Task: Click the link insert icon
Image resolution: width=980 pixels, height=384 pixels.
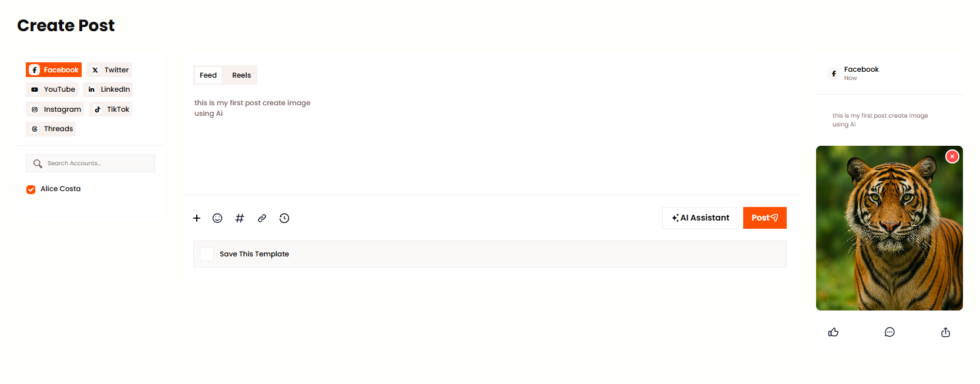Action: point(262,218)
